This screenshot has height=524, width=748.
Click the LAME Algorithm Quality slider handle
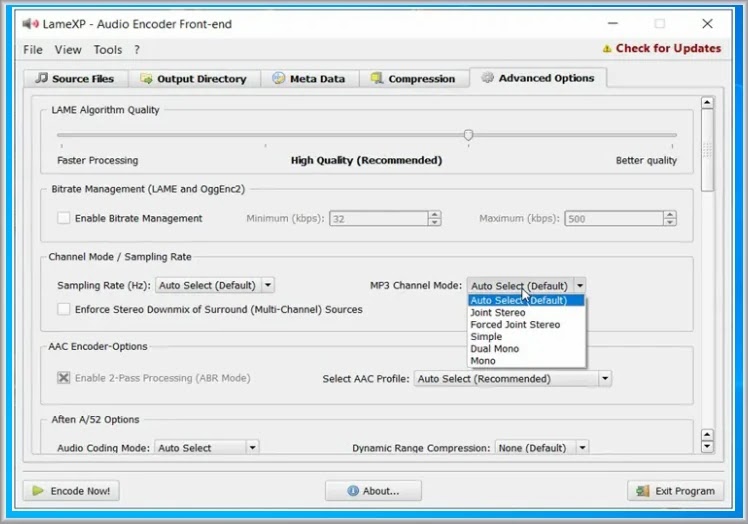click(468, 135)
